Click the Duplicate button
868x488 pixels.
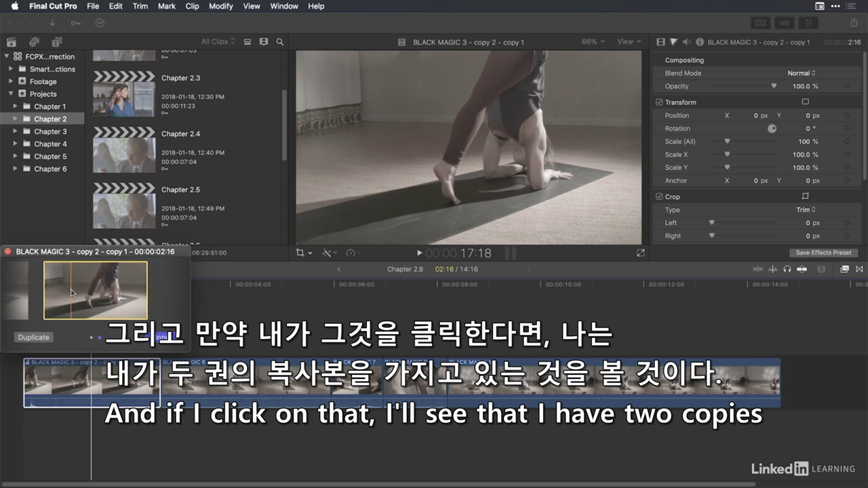(x=34, y=338)
